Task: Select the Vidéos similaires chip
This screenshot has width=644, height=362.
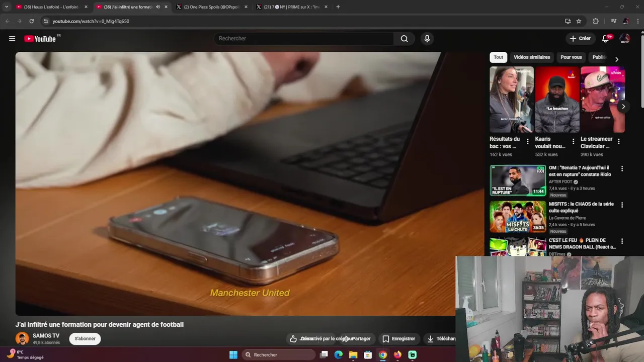Action: pyautogui.click(x=532, y=57)
